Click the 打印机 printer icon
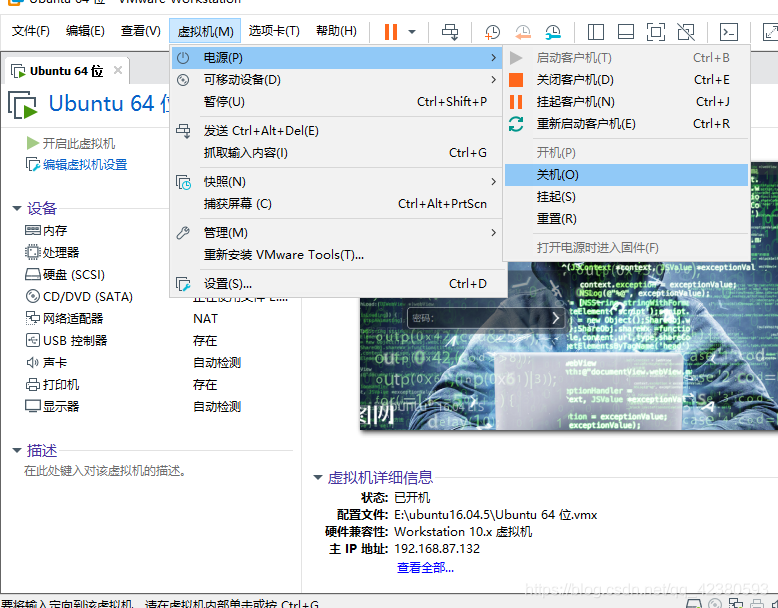Image resolution: width=778 pixels, height=608 pixels. (x=32, y=385)
